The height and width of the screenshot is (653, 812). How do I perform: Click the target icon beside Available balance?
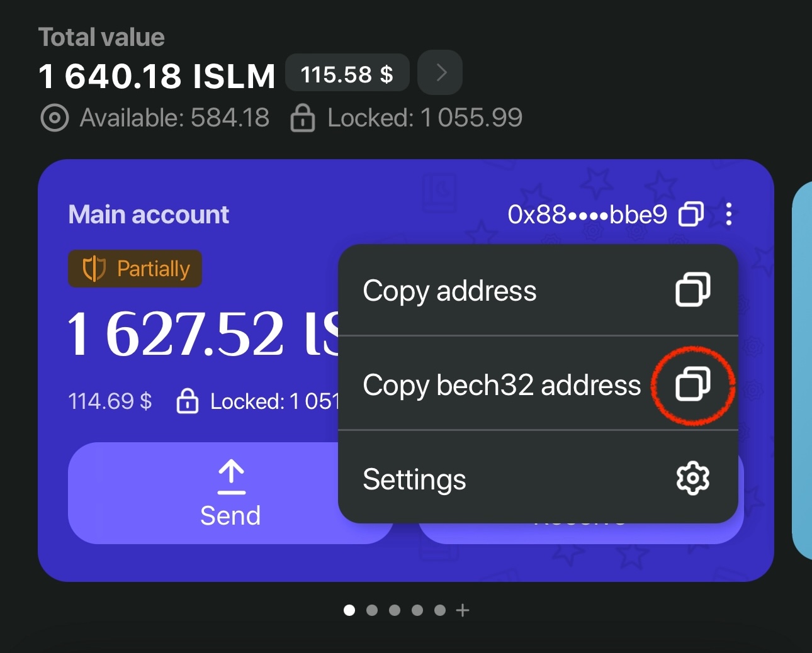coord(55,118)
